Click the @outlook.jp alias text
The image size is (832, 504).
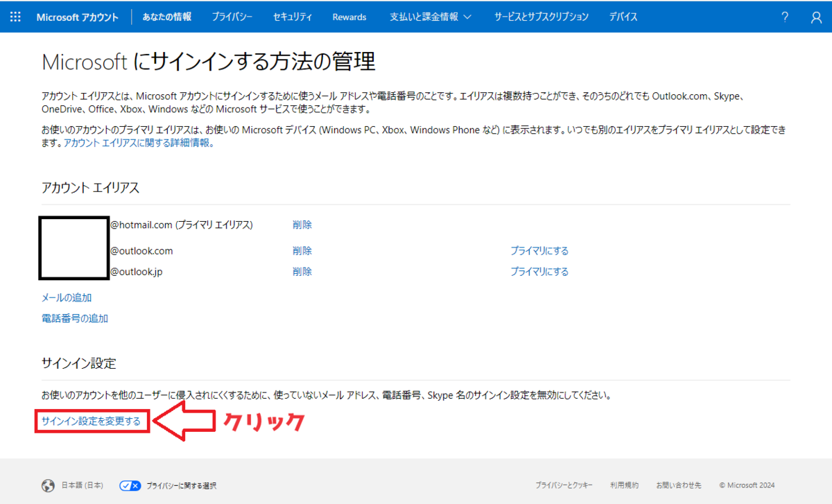[x=136, y=271]
